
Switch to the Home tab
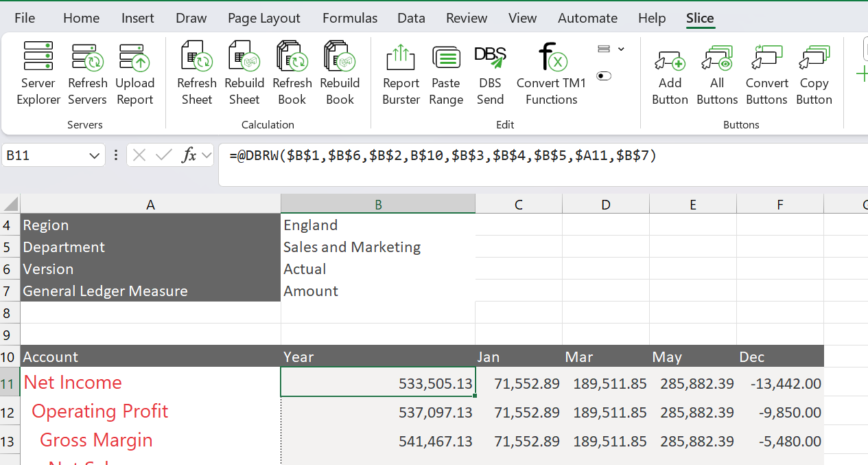tap(81, 18)
